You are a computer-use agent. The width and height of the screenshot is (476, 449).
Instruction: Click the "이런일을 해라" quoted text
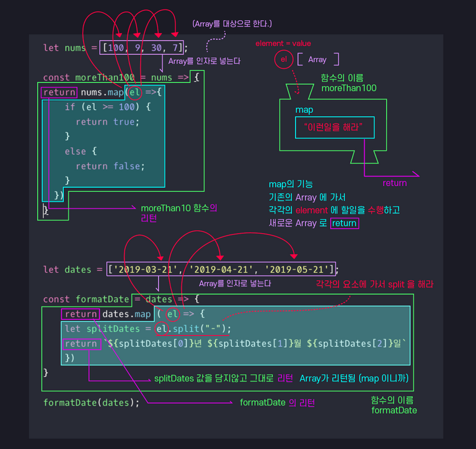(x=333, y=127)
